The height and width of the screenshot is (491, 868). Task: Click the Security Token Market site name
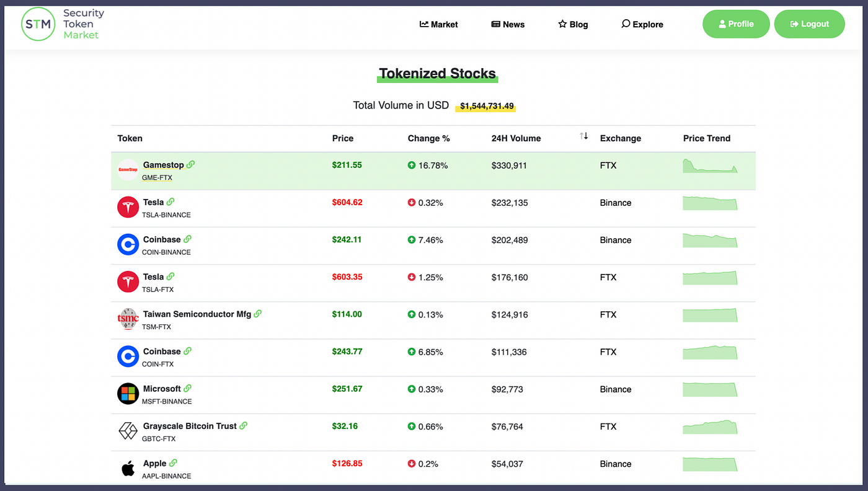[x=84, y=24]
